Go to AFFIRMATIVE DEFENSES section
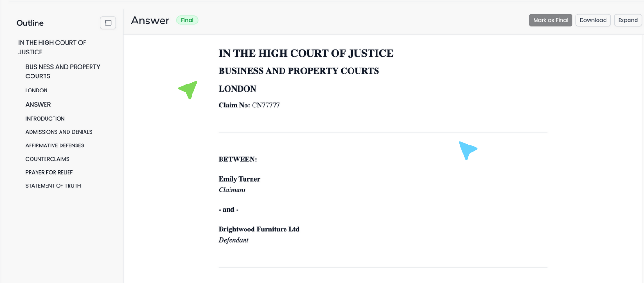The width and height of the screenshot is (644, 283). 54,146
